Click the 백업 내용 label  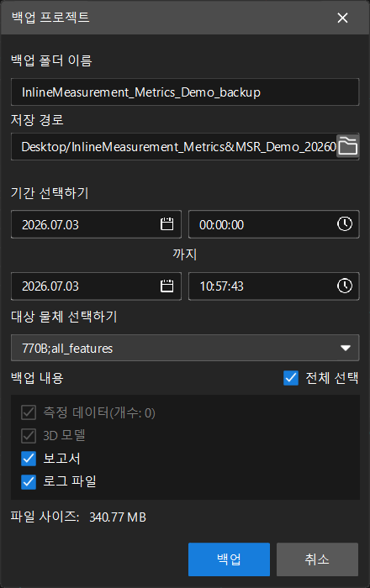pyautogui.click(x=37, y=378)
